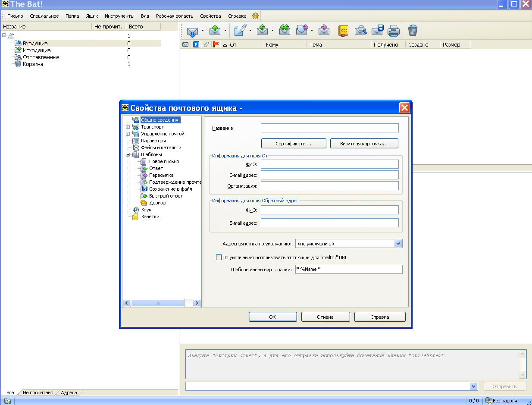
Task: Toggle the parked column header icon
Action: pos(196,44)
